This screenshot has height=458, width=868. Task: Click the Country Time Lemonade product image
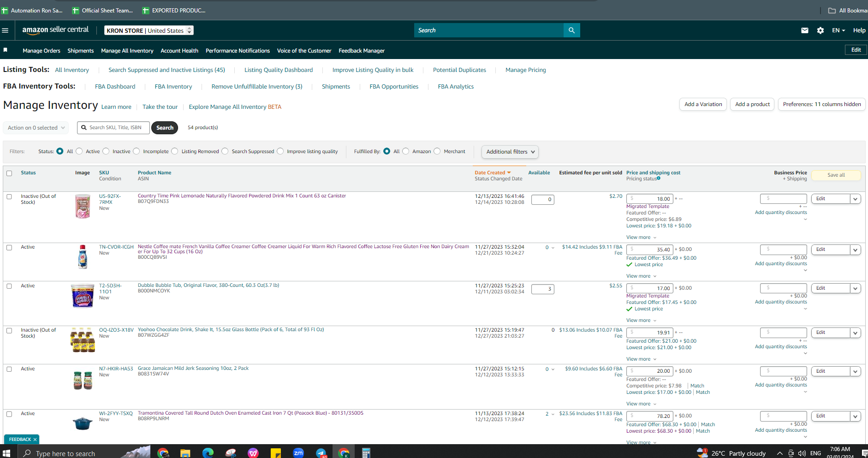click(83, 206)
